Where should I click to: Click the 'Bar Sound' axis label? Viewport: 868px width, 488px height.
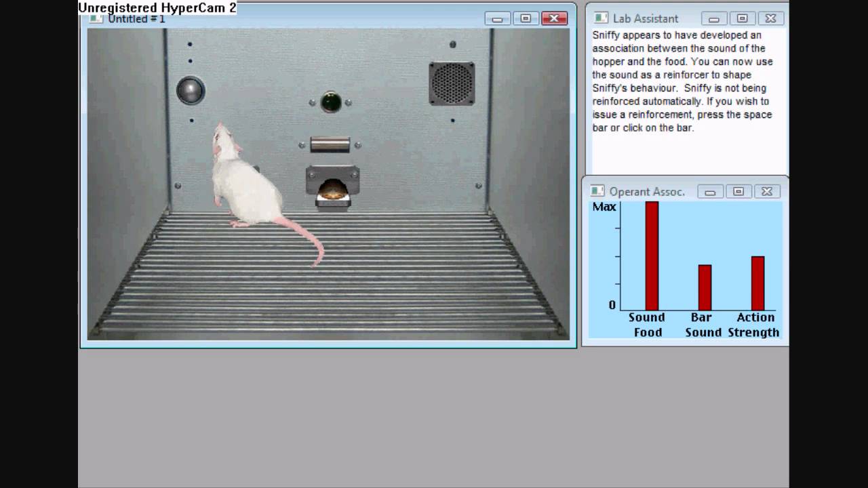(x=703, y=325)
